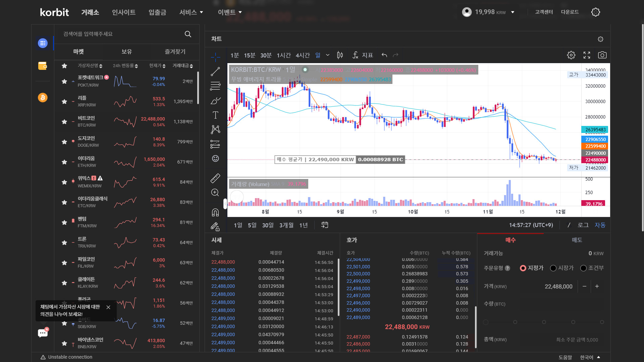Expand the 이벤트 dropdown menu
644x362 pixels.
point(230,12)
